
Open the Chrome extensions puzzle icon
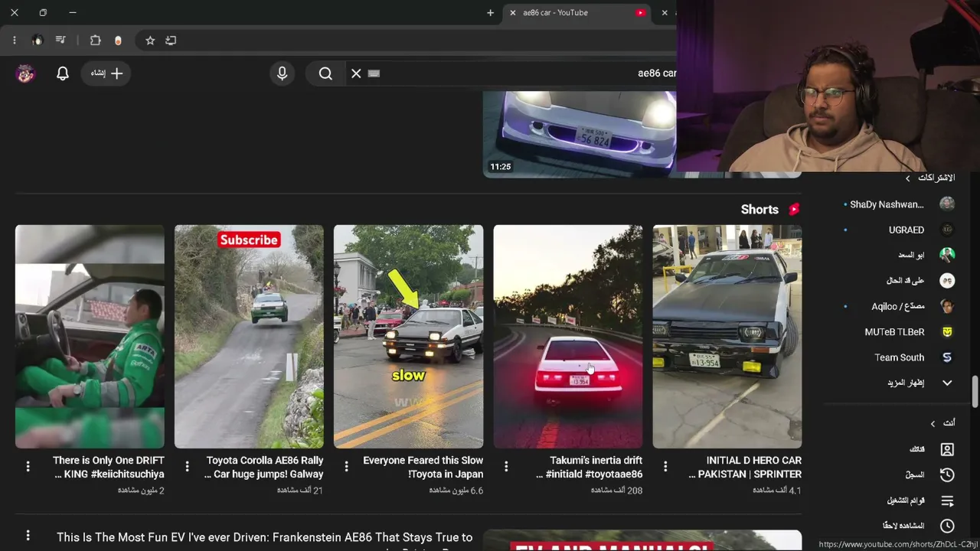[95, 40]
